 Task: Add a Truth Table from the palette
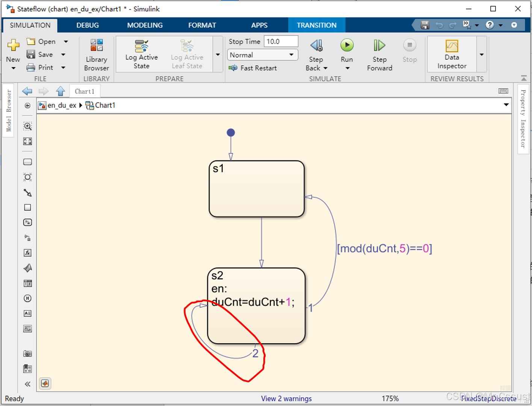pyautogui.click(x=27, y=283)
